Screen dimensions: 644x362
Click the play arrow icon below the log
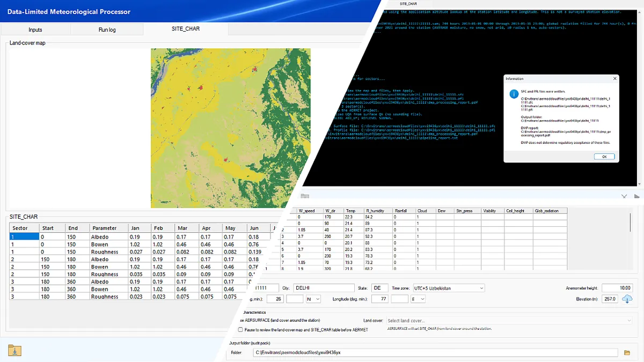(636, 196)
